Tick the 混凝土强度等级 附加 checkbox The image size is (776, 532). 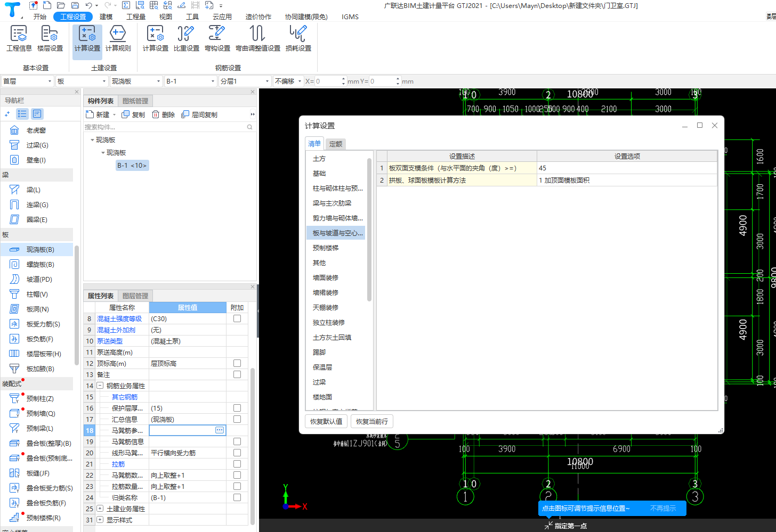click(237, 318)
